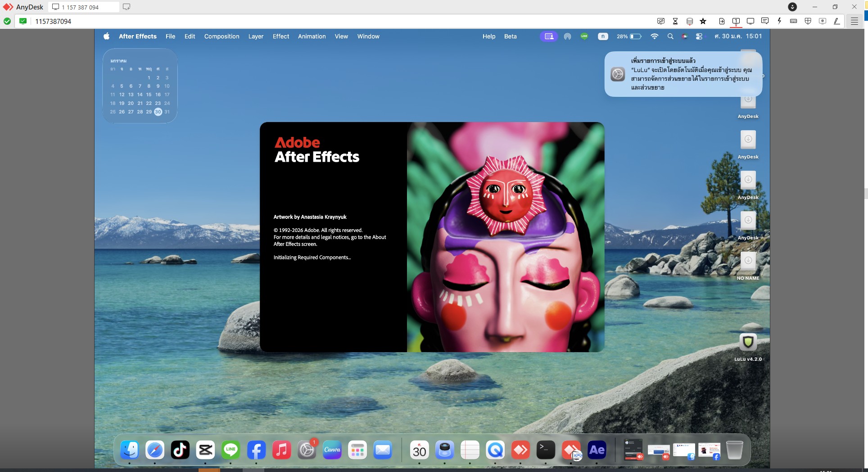This screenshot has height=472, width=868.
Task: Open TikTok in the dock
Action: tap(180, 450)
